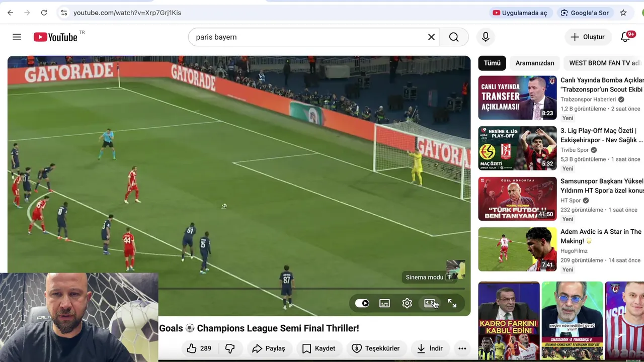Open more actions three-dot menu

click(462, 348)
